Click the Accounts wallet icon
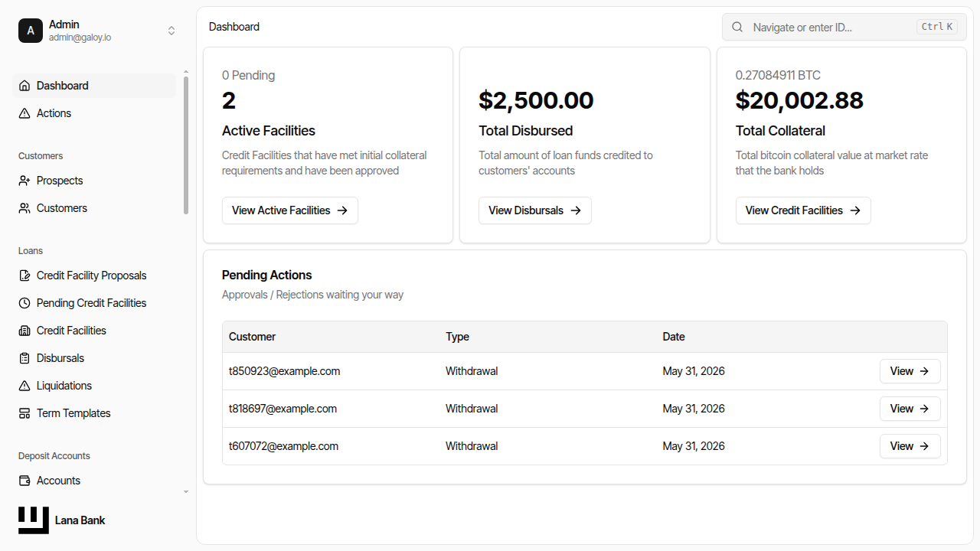The image size is (980, 551). (24, 481)
